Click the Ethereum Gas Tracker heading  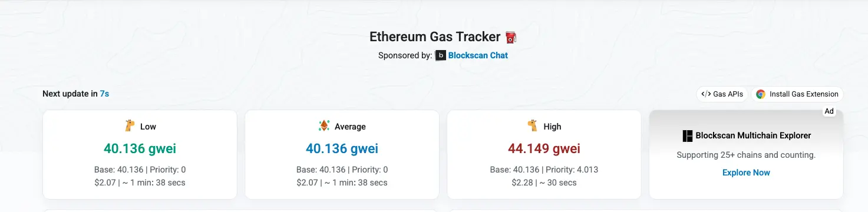point(435,37)
